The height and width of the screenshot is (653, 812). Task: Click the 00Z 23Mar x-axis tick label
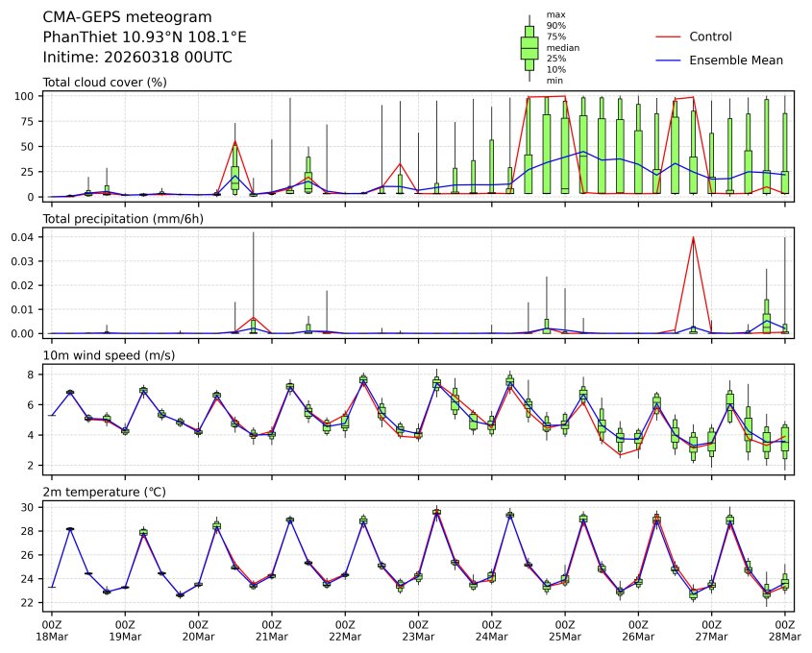(418, 630)
